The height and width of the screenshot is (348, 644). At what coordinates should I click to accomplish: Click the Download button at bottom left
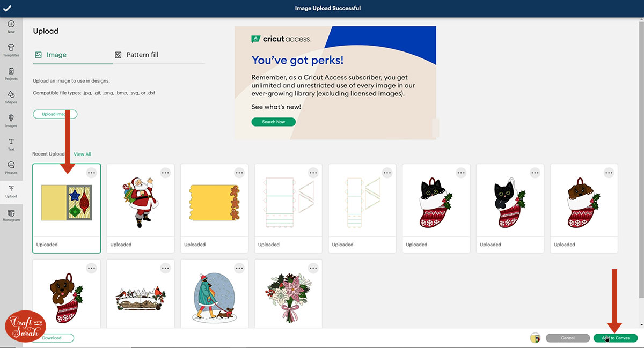53,338
